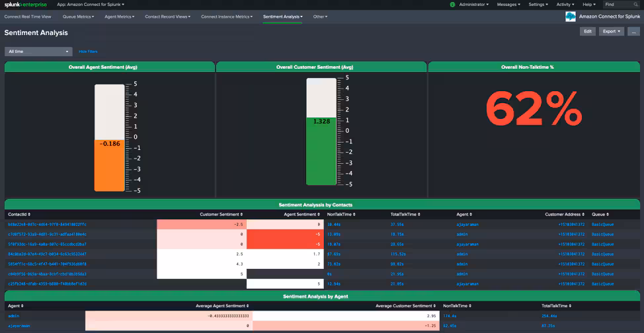This screenshot has height=333, width=644.
Task: Switch to Connect Real Time View tab
Action: 27,17
